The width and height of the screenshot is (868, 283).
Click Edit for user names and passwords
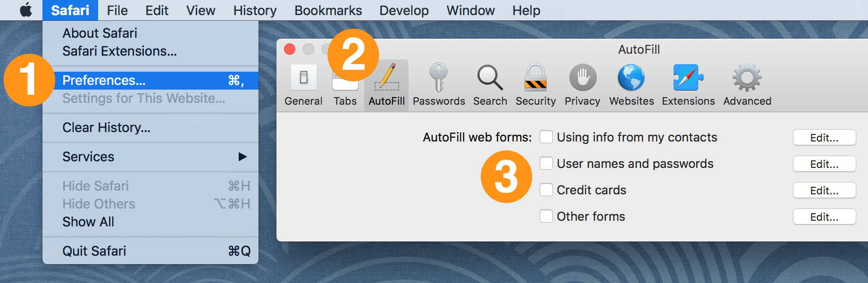[x=824, y=164]
